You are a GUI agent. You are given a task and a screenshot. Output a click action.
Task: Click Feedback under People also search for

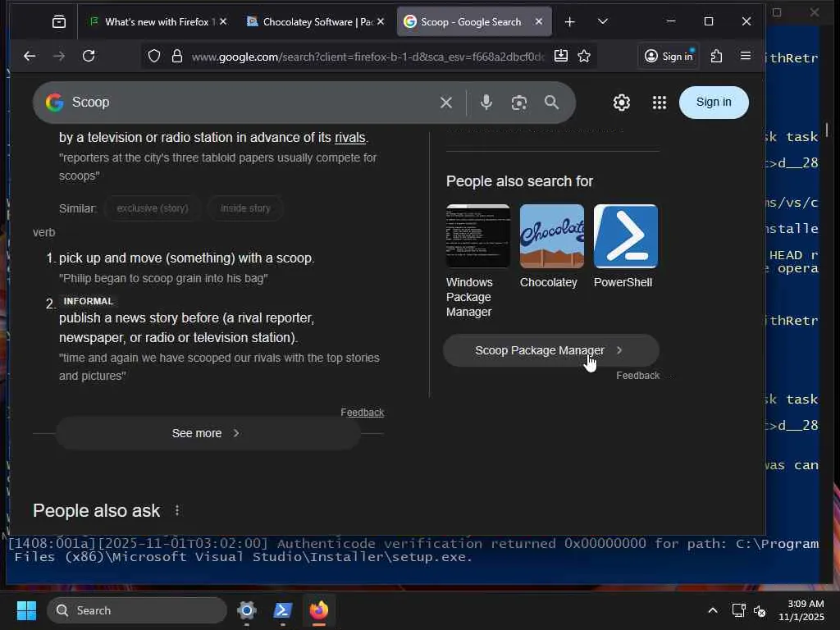pos(637,376)
